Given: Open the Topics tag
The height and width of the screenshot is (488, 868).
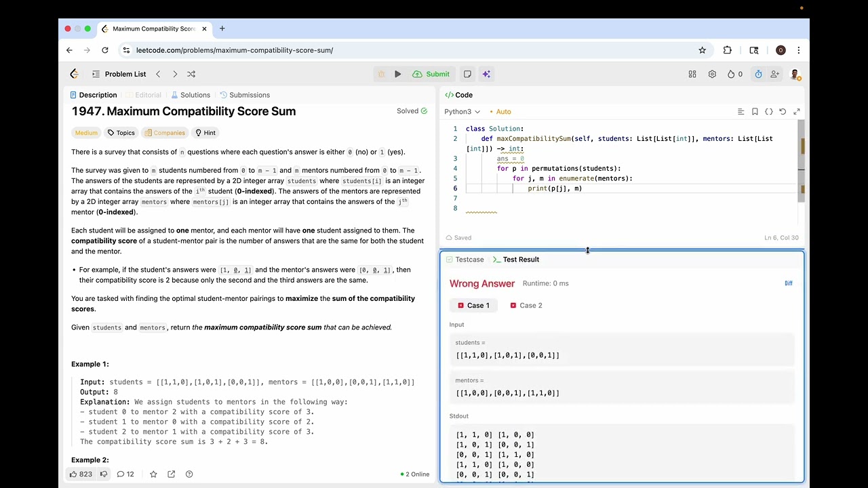Looking at the screenshot, I should 121,133.
